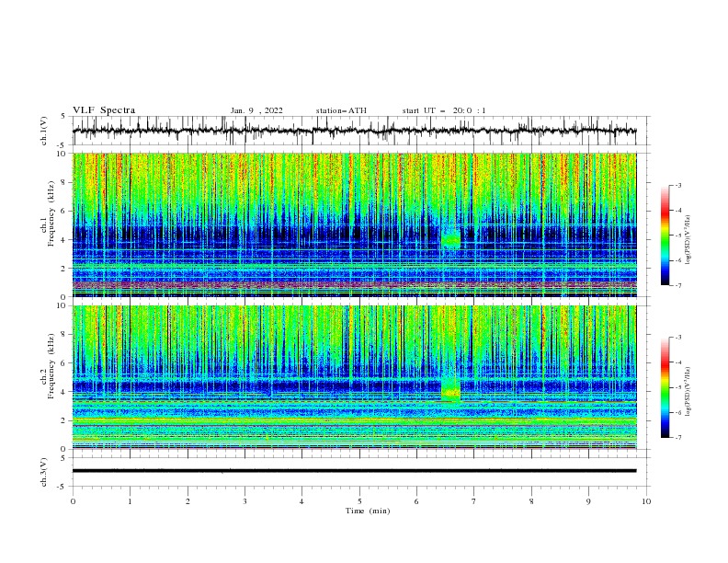
Task: Click the "-7" tick on ch.1 colorbar
Action: pos(678,285)
